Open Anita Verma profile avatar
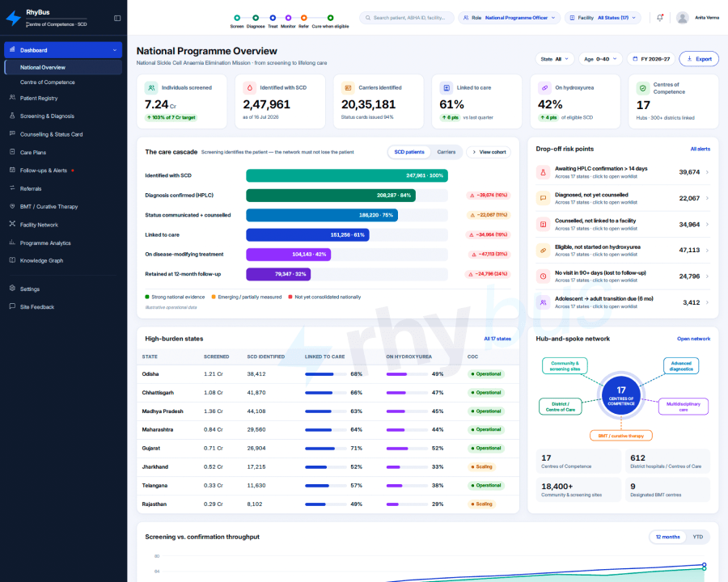 coord(682,18)
